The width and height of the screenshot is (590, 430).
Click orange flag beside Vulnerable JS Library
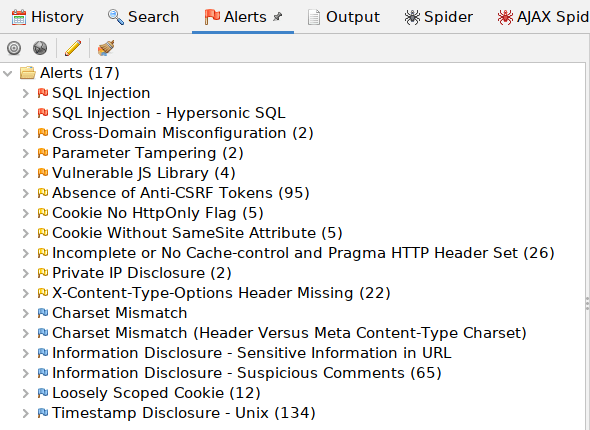point(43,173)
